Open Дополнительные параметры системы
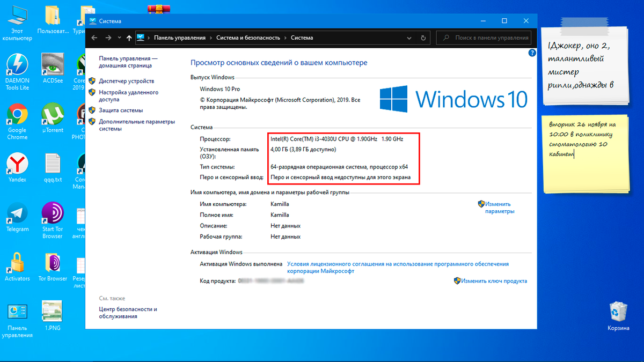The height and width of the screenshot is (362, 644). 137,125
